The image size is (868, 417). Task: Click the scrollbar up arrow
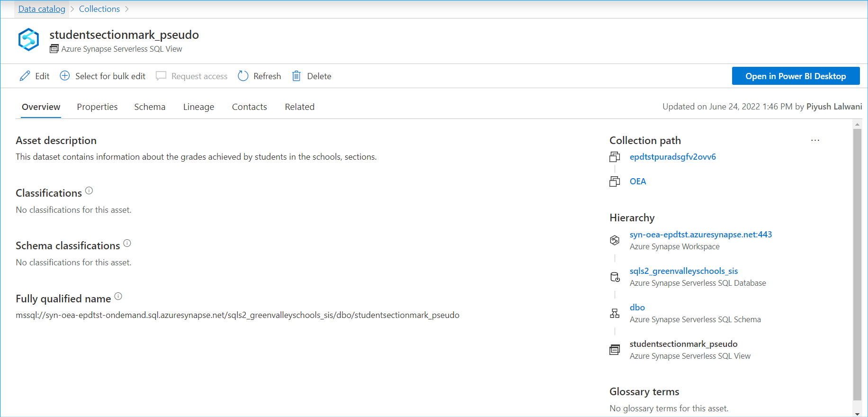[x=857, y=124]
